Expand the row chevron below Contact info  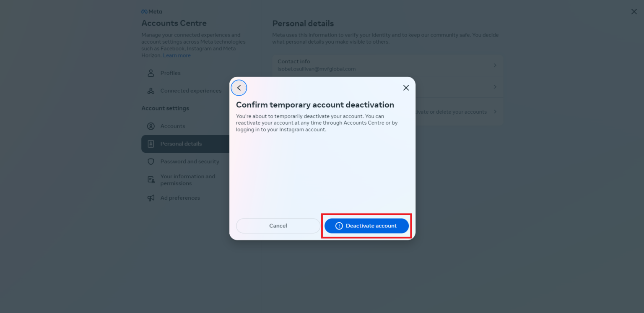coord(495,87)
